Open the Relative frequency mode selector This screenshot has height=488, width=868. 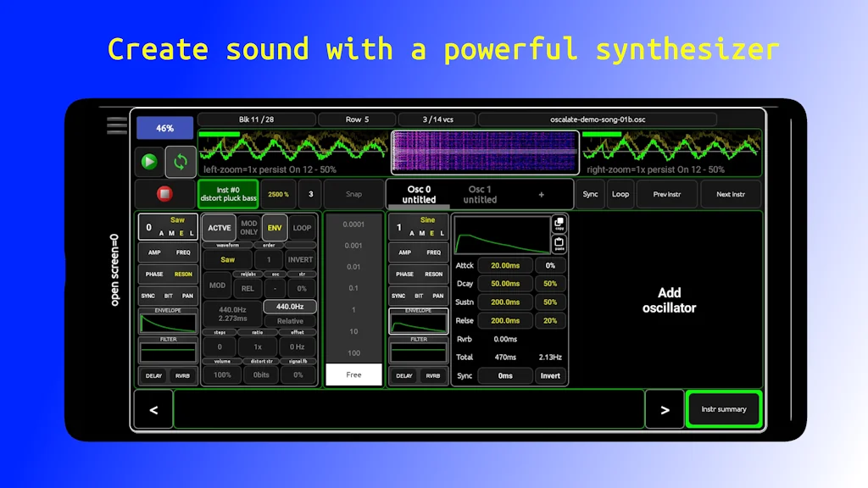290,320
